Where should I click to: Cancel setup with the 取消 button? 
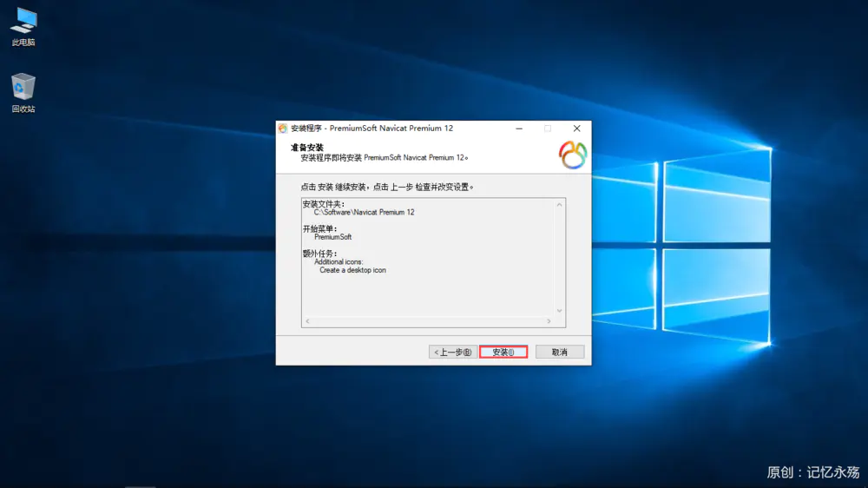coord(560,352)
